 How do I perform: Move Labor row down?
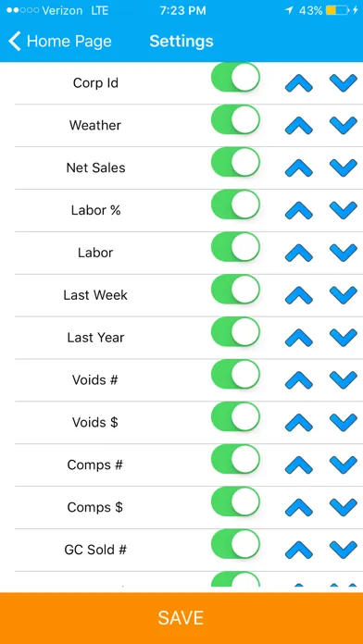click(344, 253)
